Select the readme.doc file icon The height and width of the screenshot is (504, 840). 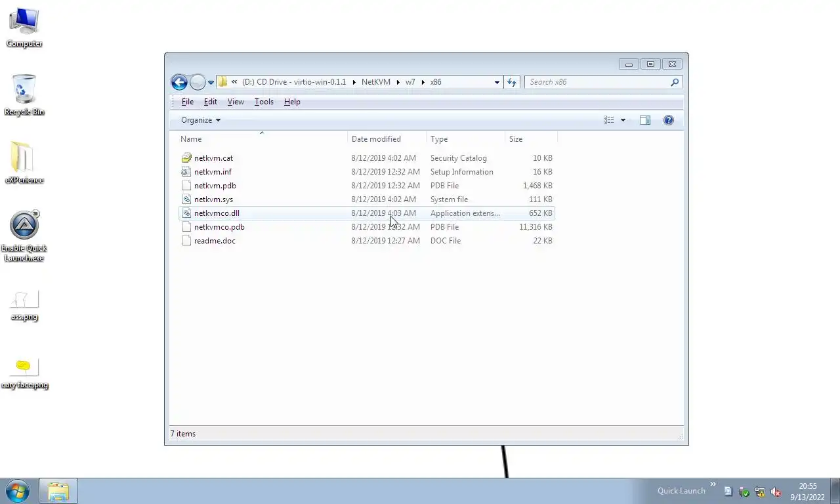point(186,241)
